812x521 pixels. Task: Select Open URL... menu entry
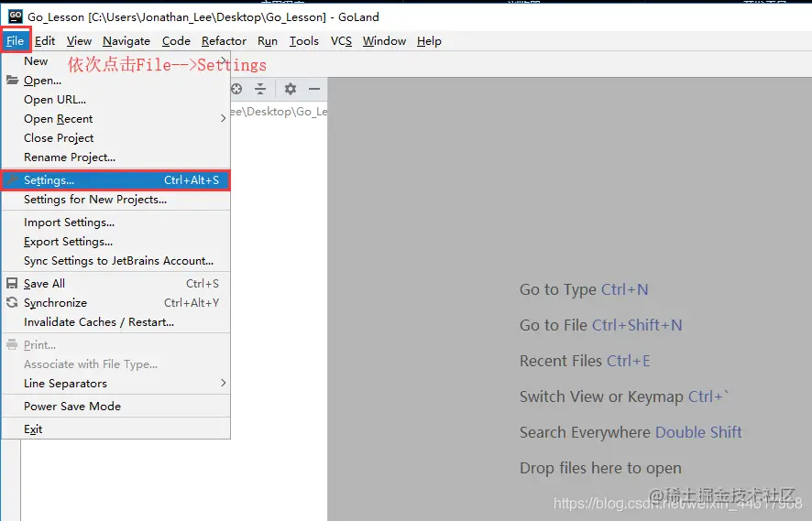[x=116, y=99]
